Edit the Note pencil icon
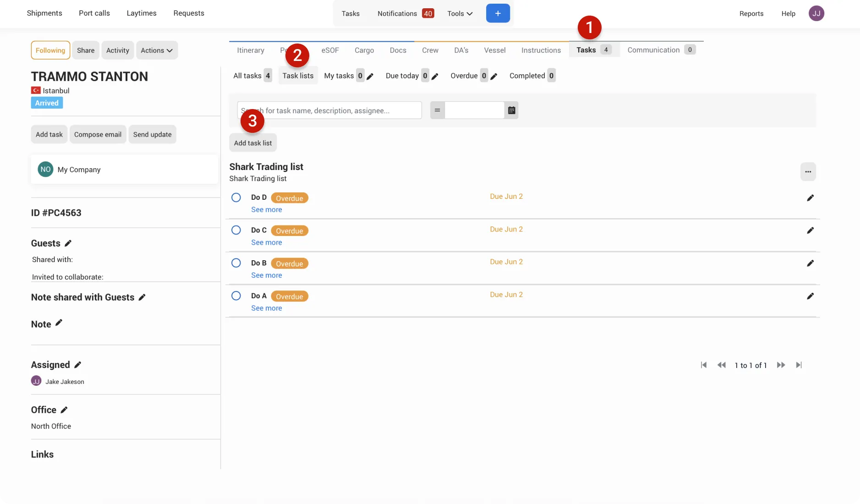 [x=59, y=323]
